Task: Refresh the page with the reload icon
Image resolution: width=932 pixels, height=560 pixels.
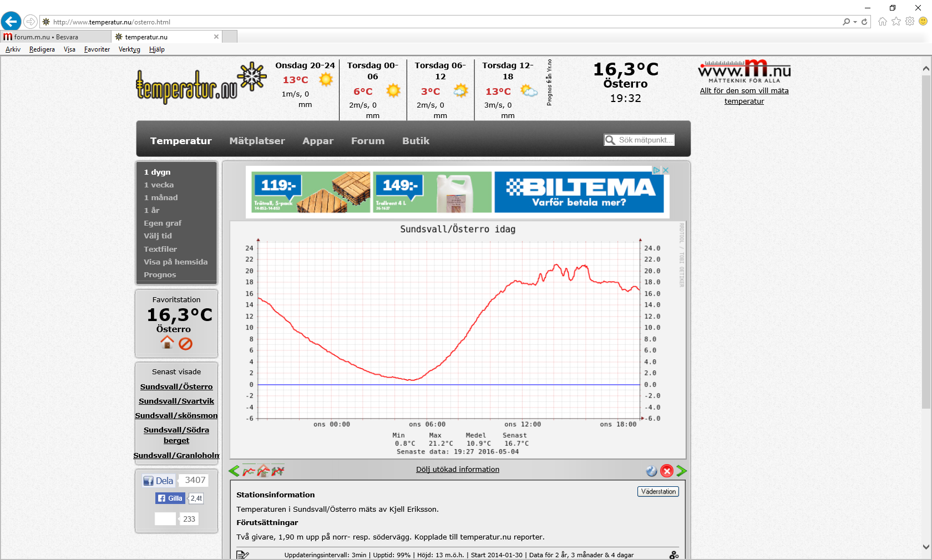Action: click(864, 22)
